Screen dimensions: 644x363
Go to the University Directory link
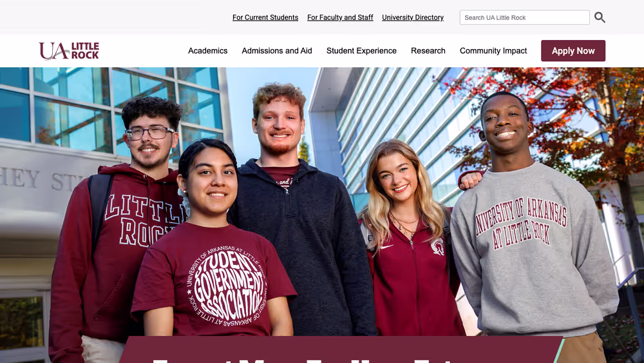tap(413, 17)
